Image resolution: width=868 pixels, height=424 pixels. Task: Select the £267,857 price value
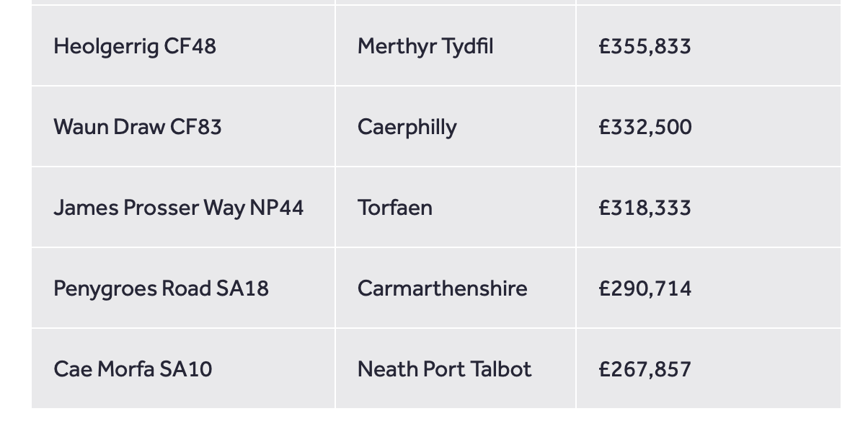[x=645, y=370]
